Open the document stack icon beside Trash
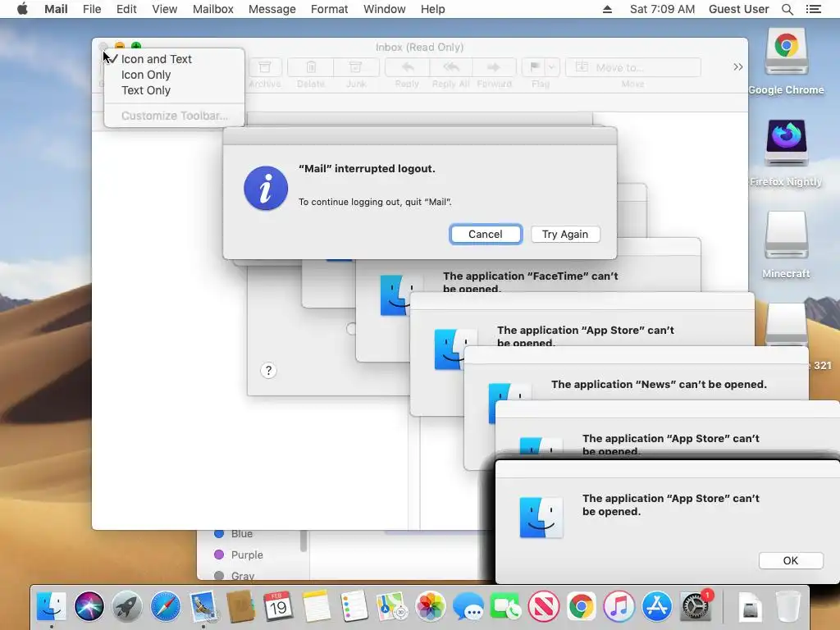 coord(751,606)
